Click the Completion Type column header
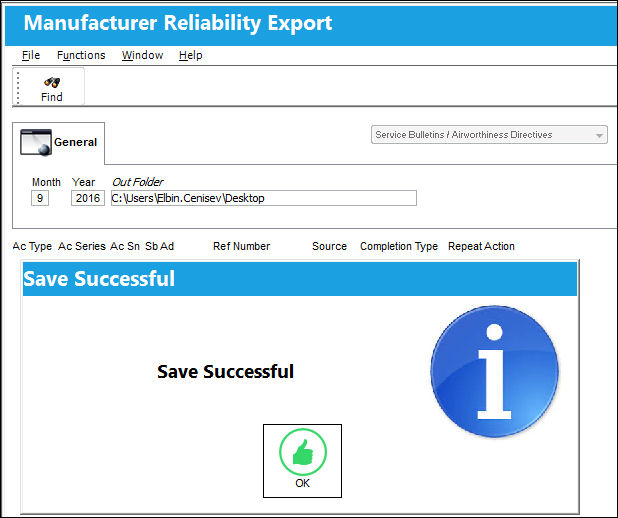 399,246
